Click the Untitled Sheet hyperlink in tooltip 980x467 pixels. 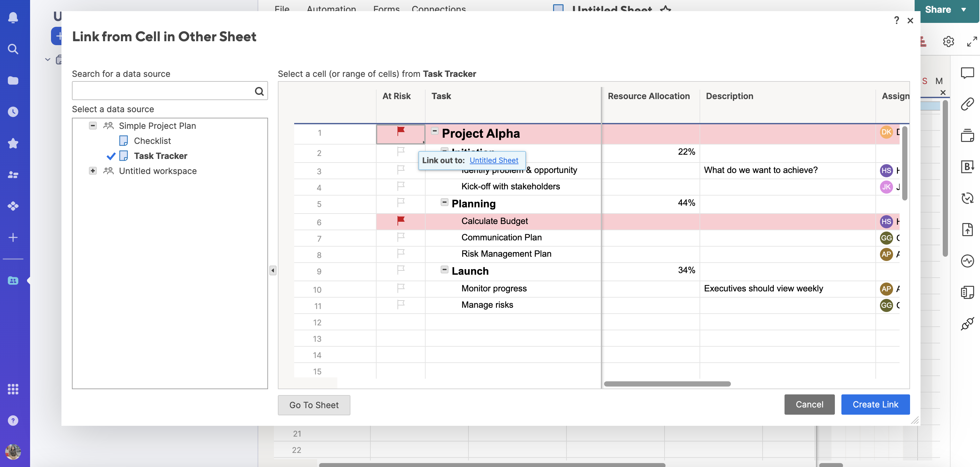(x=493, y=161)
